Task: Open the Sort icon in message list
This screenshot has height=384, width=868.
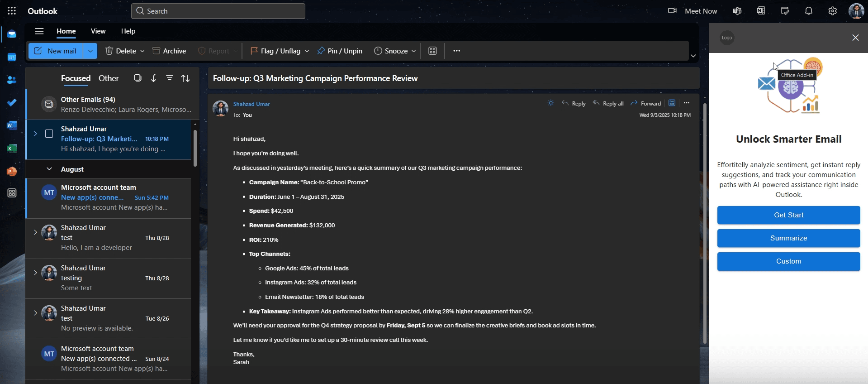Action: pyautogui.click(x=185, y=78)
